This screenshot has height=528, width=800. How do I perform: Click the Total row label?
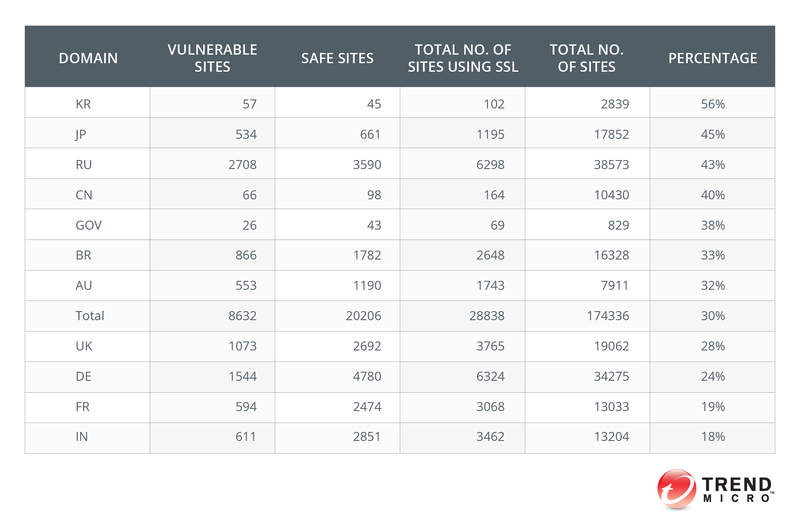(90, 316)
